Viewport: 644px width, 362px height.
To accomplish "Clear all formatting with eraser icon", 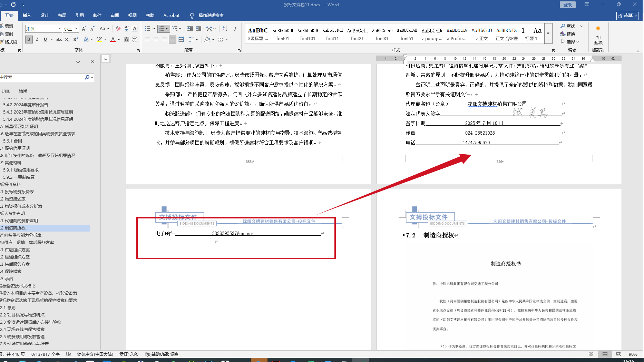I will pyautogui.click(x=118, y=29).
